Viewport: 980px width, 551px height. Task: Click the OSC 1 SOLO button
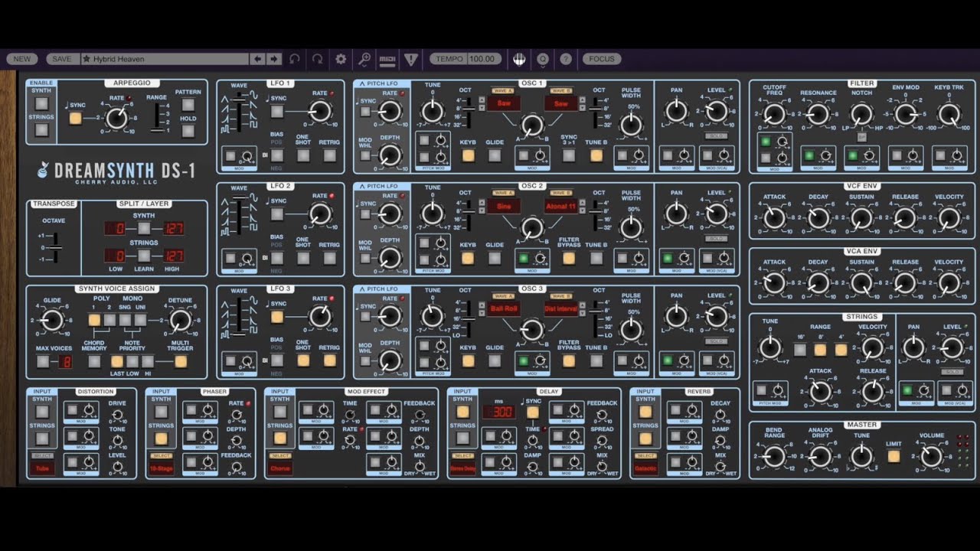pos(717,136)
